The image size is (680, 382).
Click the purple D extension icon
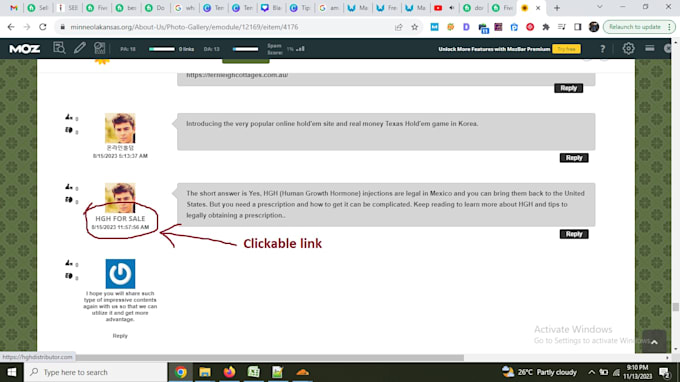point(466,27)
